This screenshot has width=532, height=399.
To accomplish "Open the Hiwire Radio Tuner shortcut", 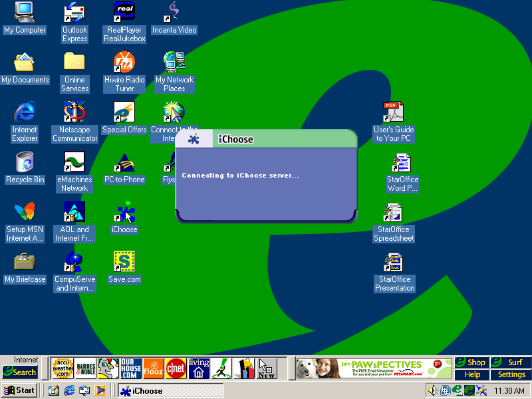I will tap(124, 63).
